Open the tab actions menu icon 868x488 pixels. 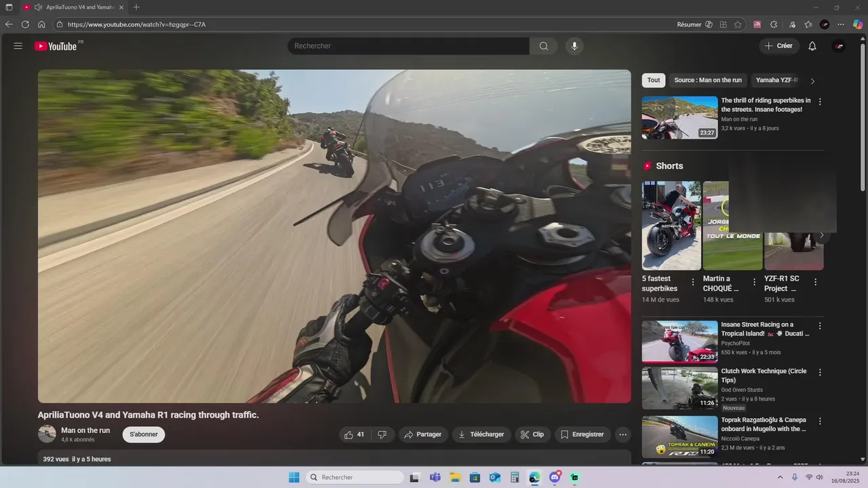tap(9, 7)
